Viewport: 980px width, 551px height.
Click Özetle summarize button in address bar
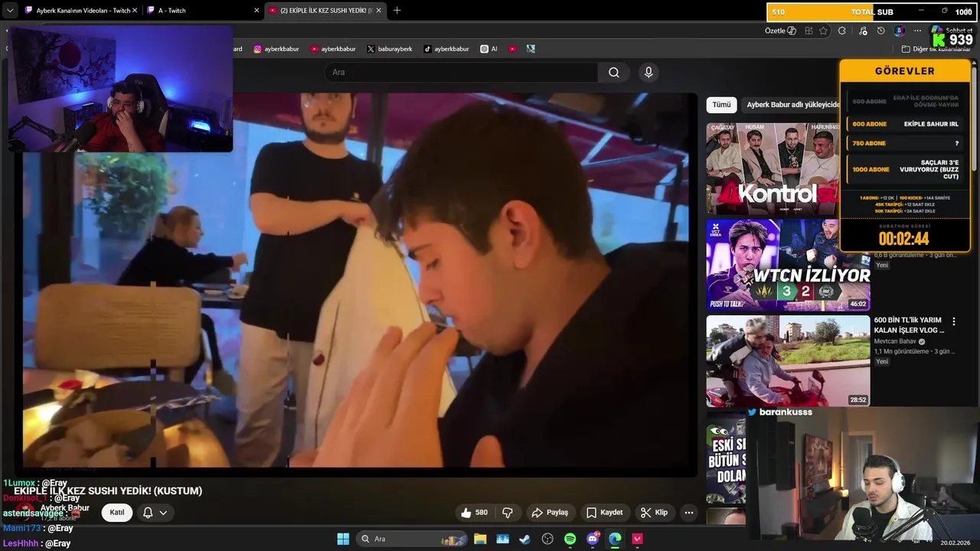pos(780,31)
